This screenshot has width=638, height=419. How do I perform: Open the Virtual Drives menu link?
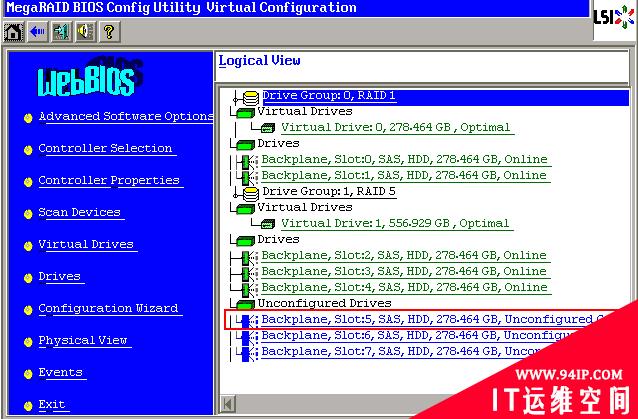click(x=86, y=244)
